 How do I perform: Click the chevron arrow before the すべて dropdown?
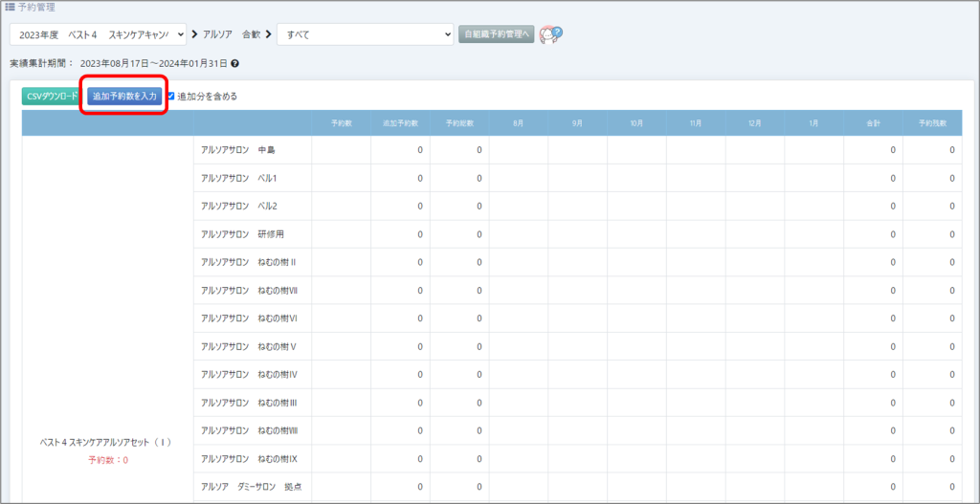[x=268, y=34]
